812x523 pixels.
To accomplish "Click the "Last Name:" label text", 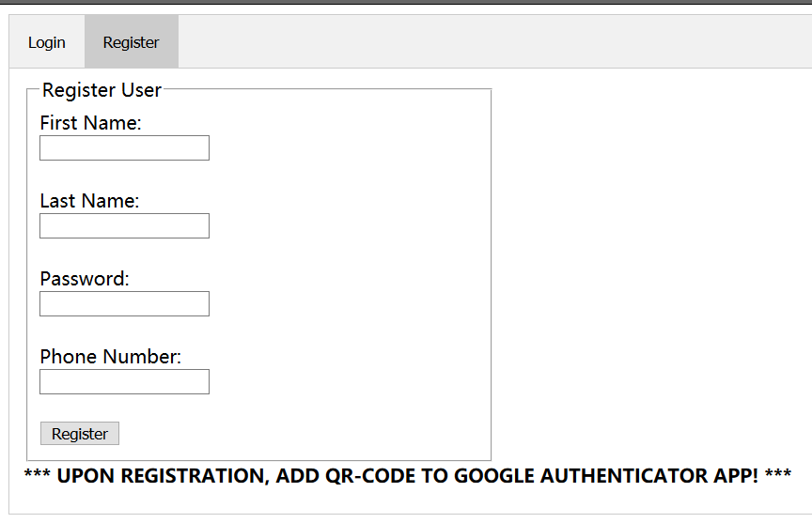I will 89,201.
